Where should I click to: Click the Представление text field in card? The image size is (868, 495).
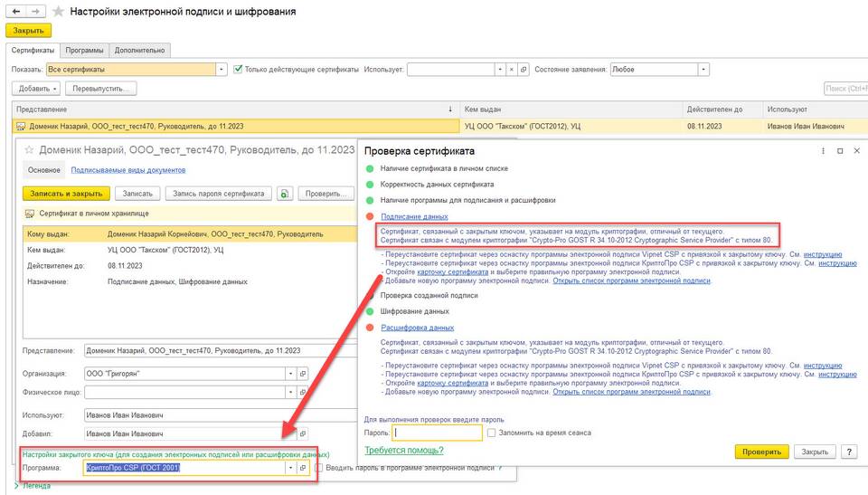point(221,350)
